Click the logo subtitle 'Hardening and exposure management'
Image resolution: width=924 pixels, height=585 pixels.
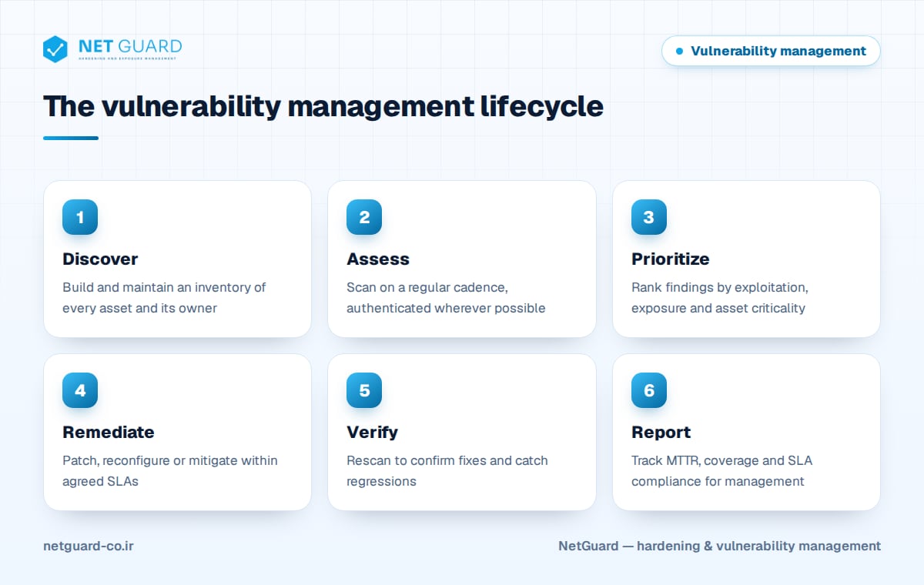(128, 58)
